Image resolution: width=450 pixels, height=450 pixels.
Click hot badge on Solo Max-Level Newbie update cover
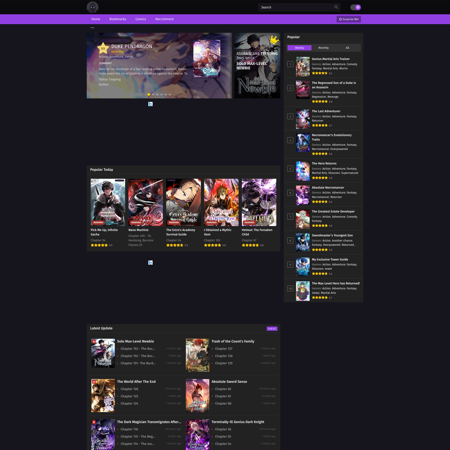(94, 342)
